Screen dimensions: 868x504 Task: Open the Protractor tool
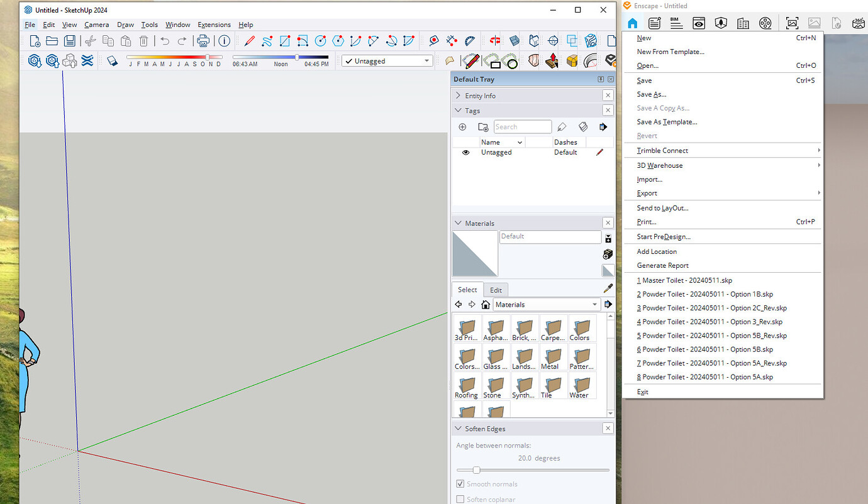470,41
